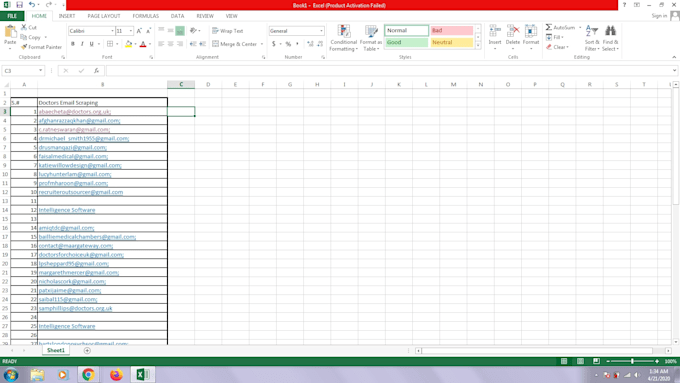Open Firefox from the taskbar
680x383 pixels.
tap(116, 374)
